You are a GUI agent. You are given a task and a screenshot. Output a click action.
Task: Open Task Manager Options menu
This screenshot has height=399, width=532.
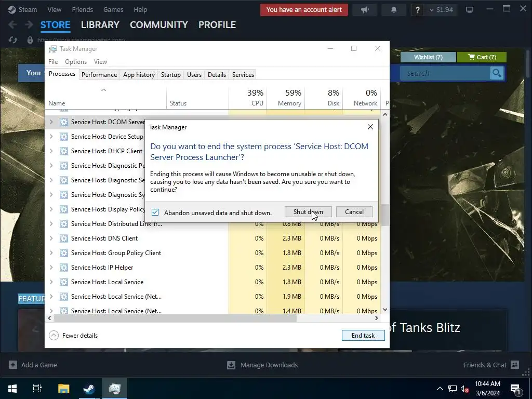pyautogui.click(x=76, y=62)
